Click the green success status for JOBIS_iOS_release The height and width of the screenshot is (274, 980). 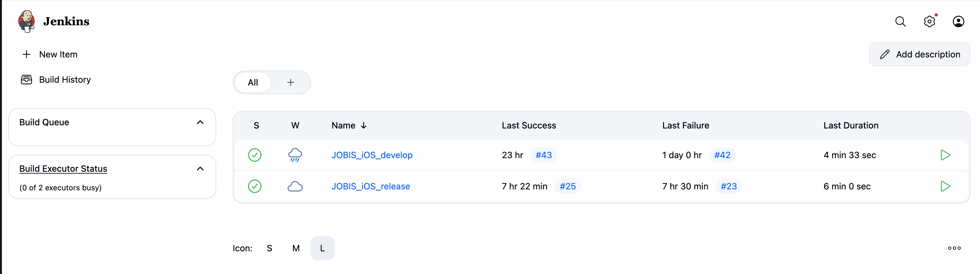(x=255, y=186)
